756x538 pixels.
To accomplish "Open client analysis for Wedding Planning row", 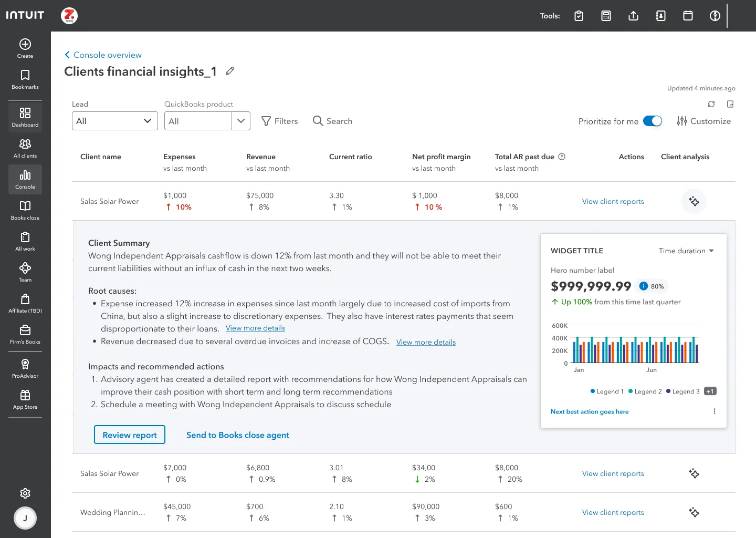I will [x=694, y=512].
